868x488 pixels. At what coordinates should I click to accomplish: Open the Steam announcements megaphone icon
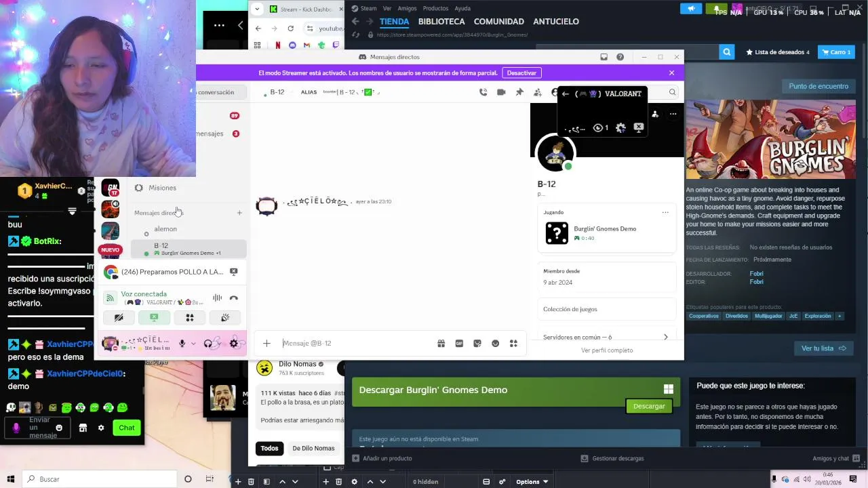coord(691,8)
